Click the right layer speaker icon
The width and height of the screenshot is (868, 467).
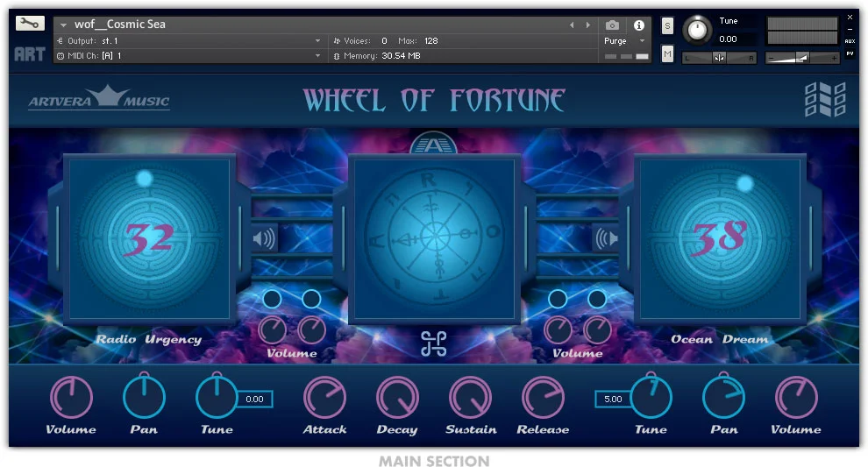[x=606, y=238]
